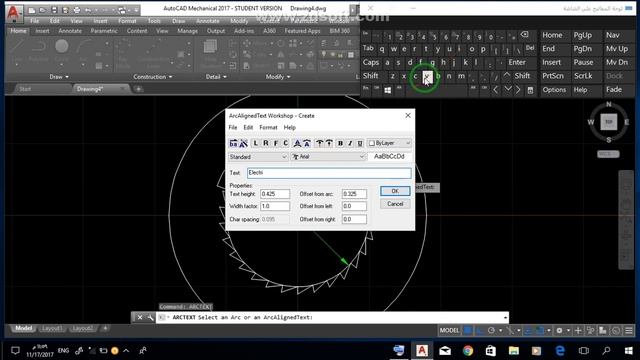Tap the left arrow key on on-screen keyboard
This screenshot has height=360, width=640.
click(496, 90)
